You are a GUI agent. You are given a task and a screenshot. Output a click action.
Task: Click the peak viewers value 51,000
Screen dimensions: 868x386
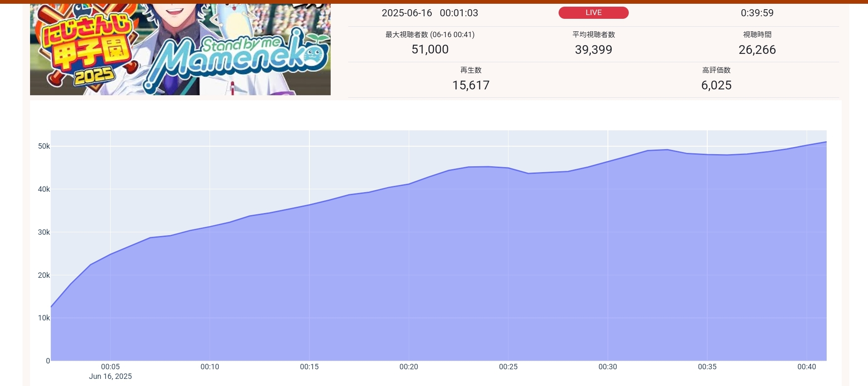430,49
